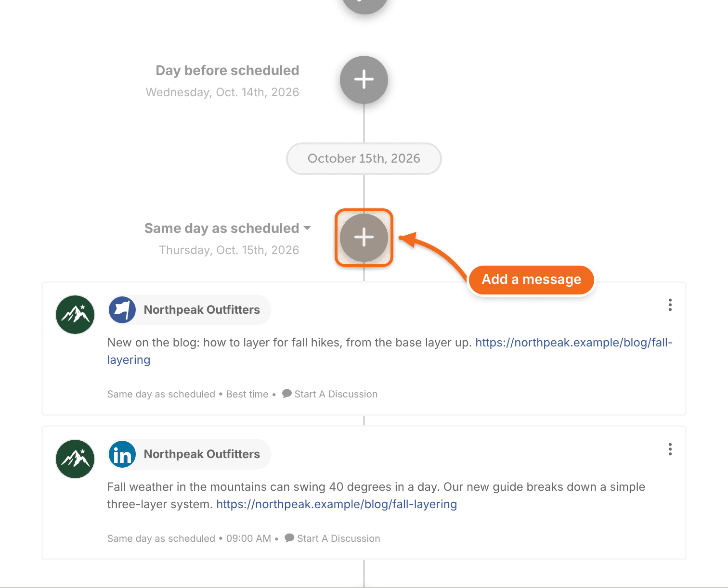Click '09:00 AM' time on LinkedIn message
Viewport: 728px width, 588px height.
tap(248, 538)
